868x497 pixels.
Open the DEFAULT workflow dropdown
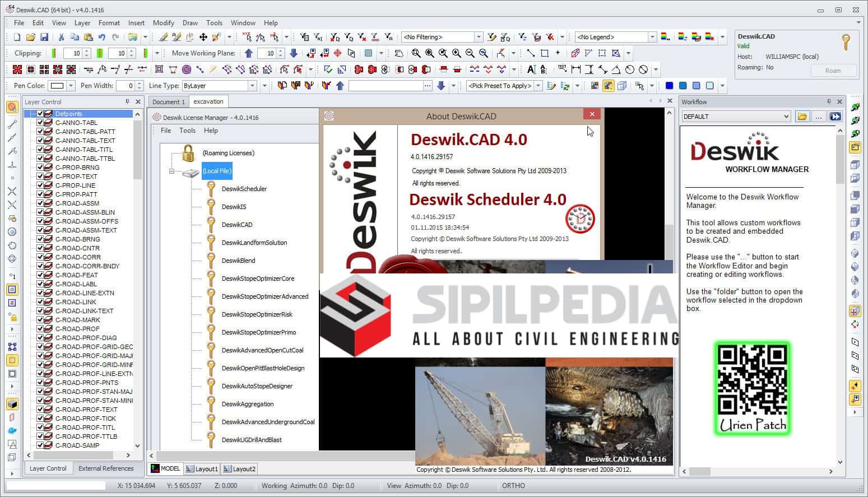786,117
